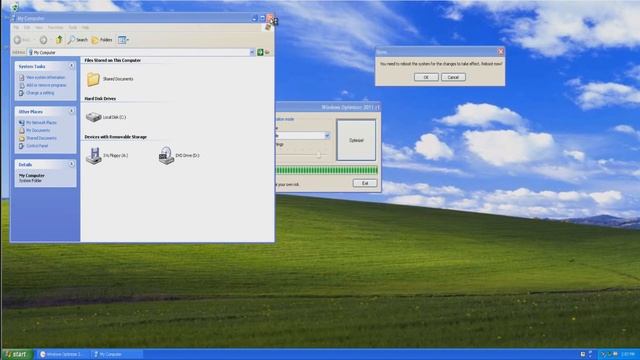Click the green progress bar in Optimizer
The height and width of the screenshot is (360, 640).
327,170
